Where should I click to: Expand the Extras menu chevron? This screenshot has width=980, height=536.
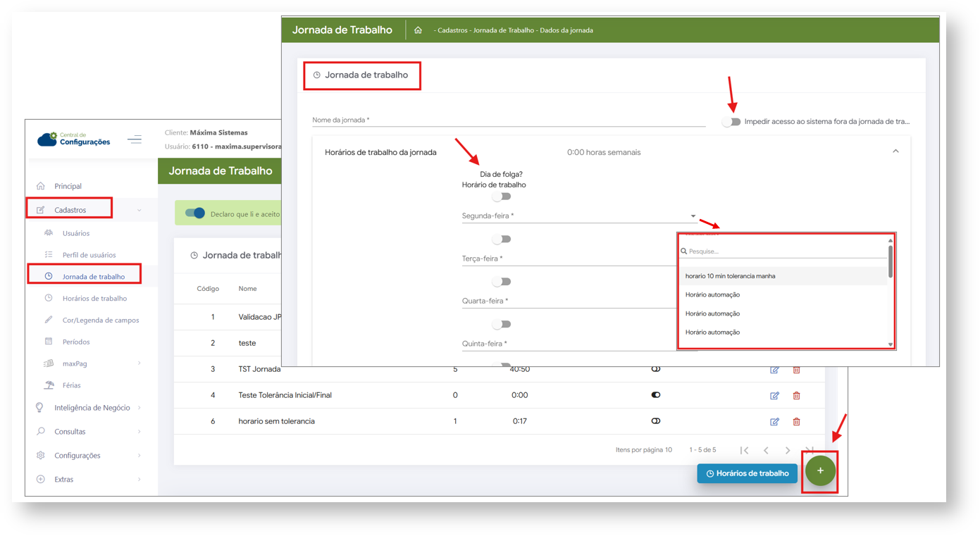coord(139,480)
